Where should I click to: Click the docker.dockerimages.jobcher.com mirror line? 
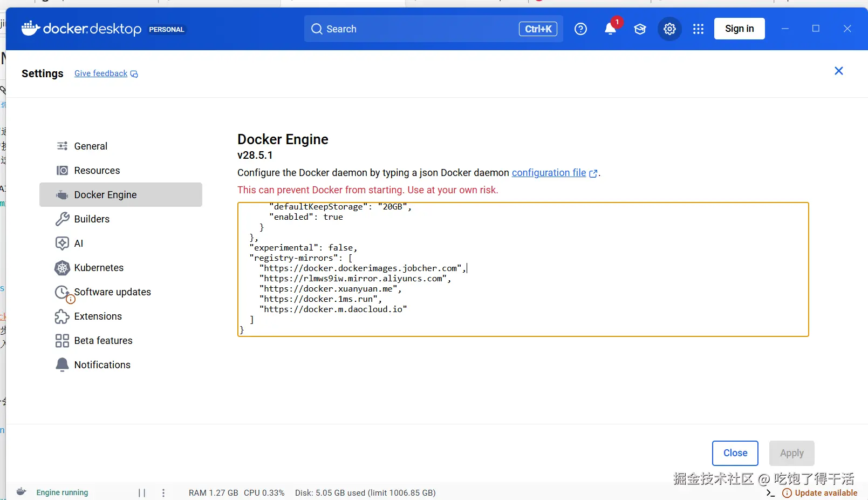point(363,268)
